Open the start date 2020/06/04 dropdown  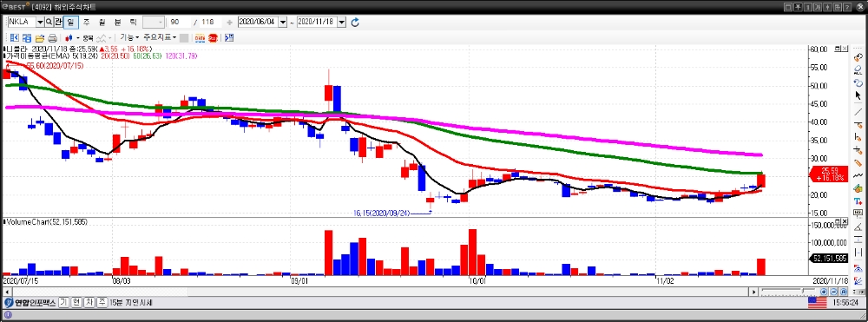[x=283, y=22]
